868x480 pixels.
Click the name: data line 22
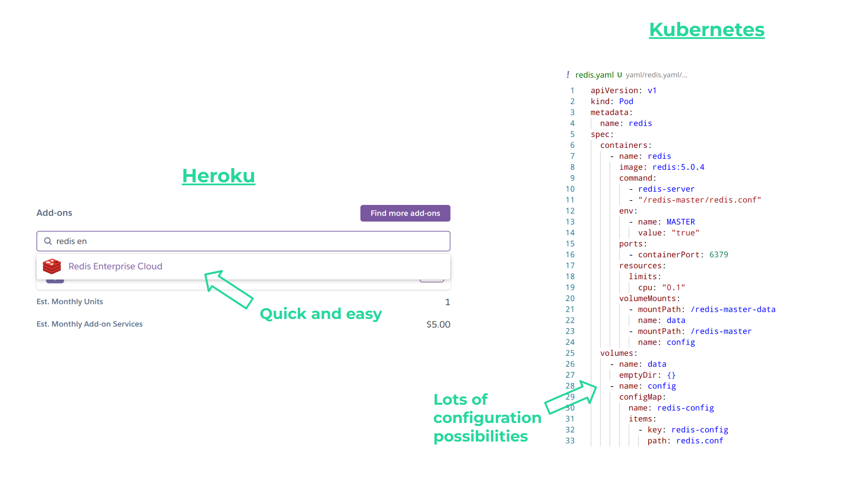662,320
